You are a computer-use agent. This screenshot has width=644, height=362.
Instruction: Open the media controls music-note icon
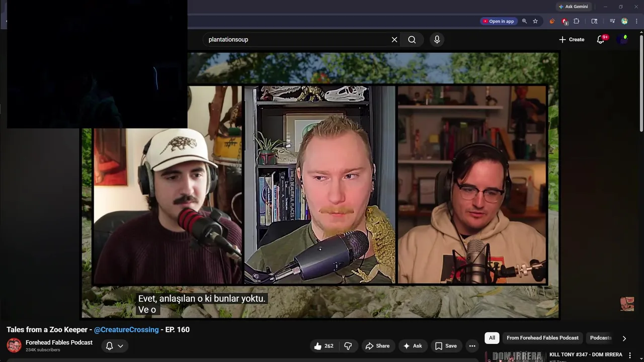[x=612, y=21]
